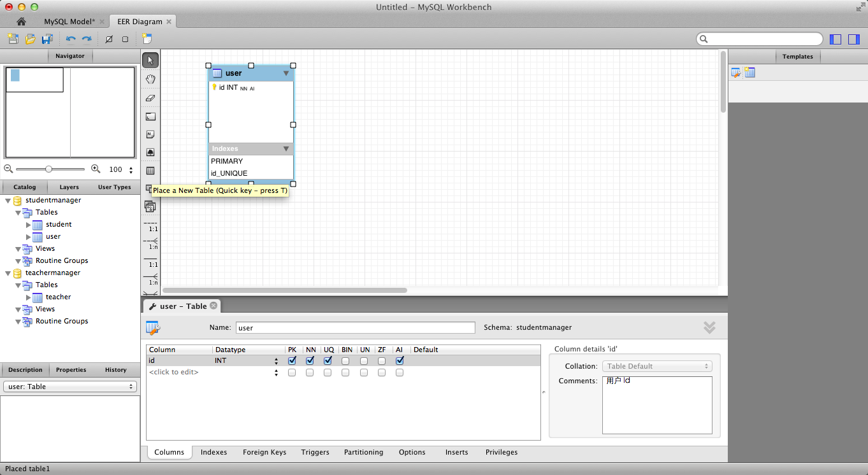Toggle the right sidebar visibility button
868x475 pixels.
click(x=854, y=39)
